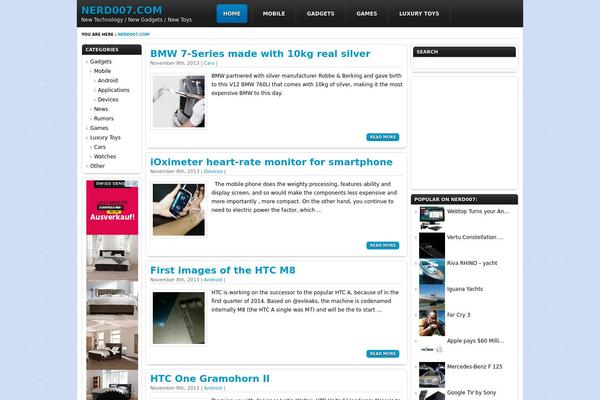600x400 pixels.
Task: Open the Other category
Action: tap(97, 166)
